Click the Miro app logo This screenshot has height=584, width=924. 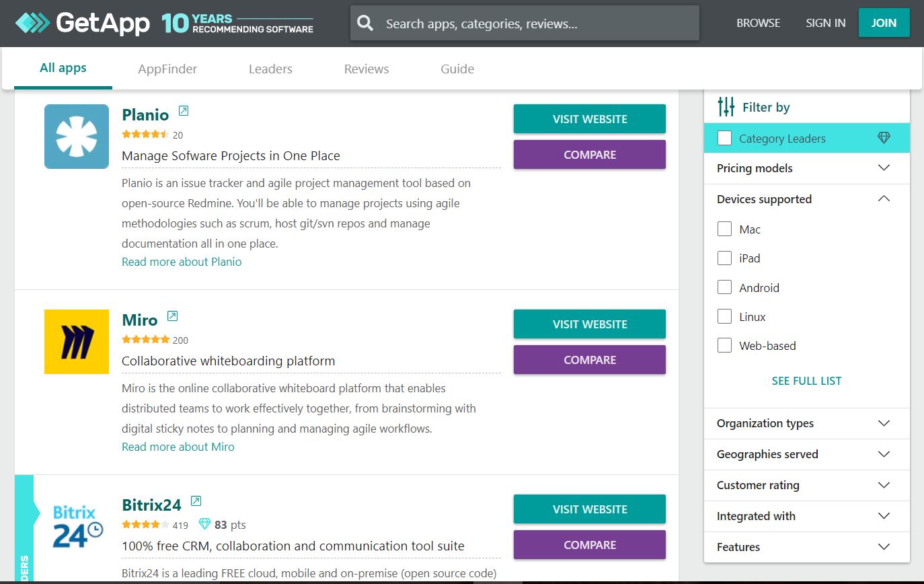(77, 342)
